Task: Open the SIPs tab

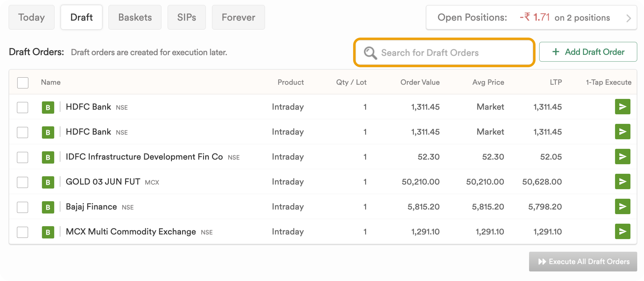Action: point(187,17)
